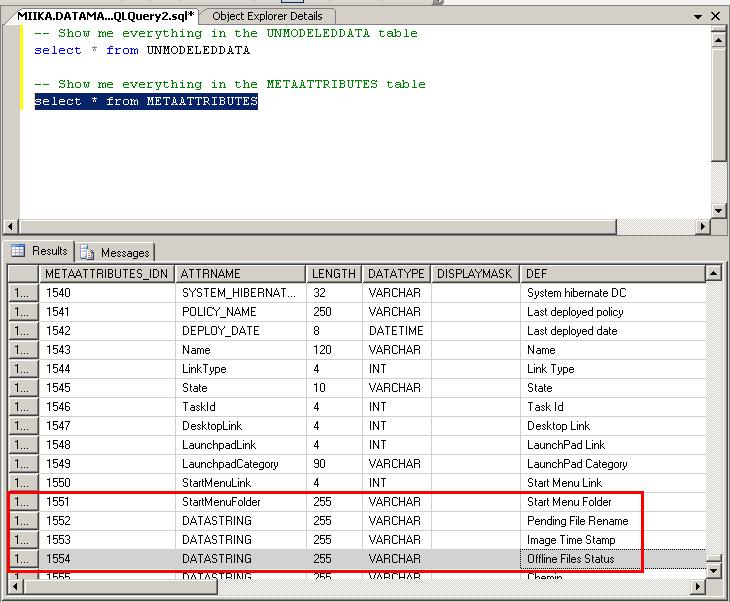Screen dimensions: 730x602
Task: Select row header of row 1540
Action: (x=23, y=293)
